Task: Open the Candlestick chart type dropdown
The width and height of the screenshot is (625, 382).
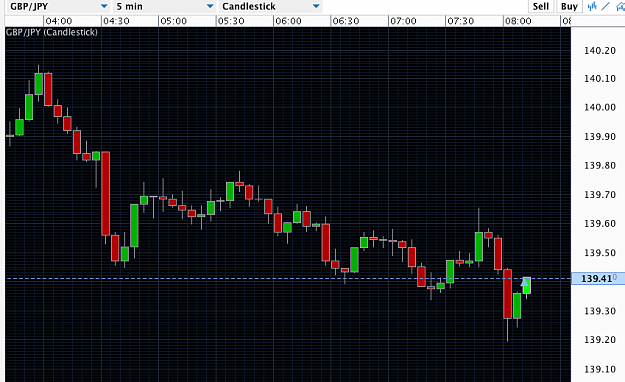Action: coord(271,6)
